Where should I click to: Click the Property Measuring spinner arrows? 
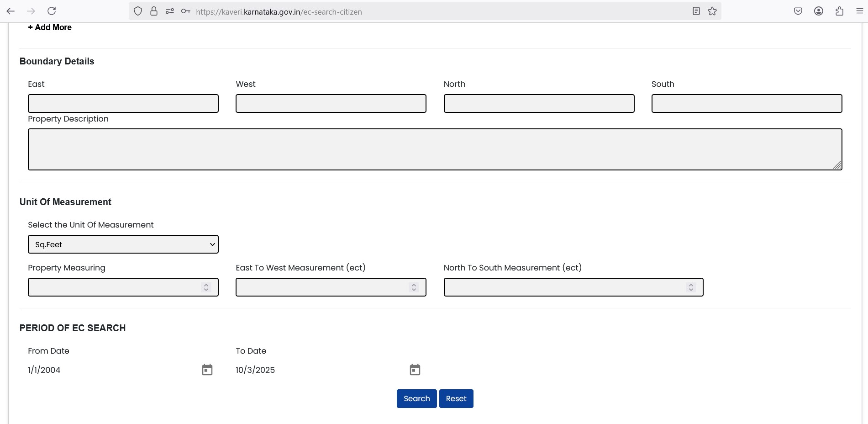[x=206, y=287]
